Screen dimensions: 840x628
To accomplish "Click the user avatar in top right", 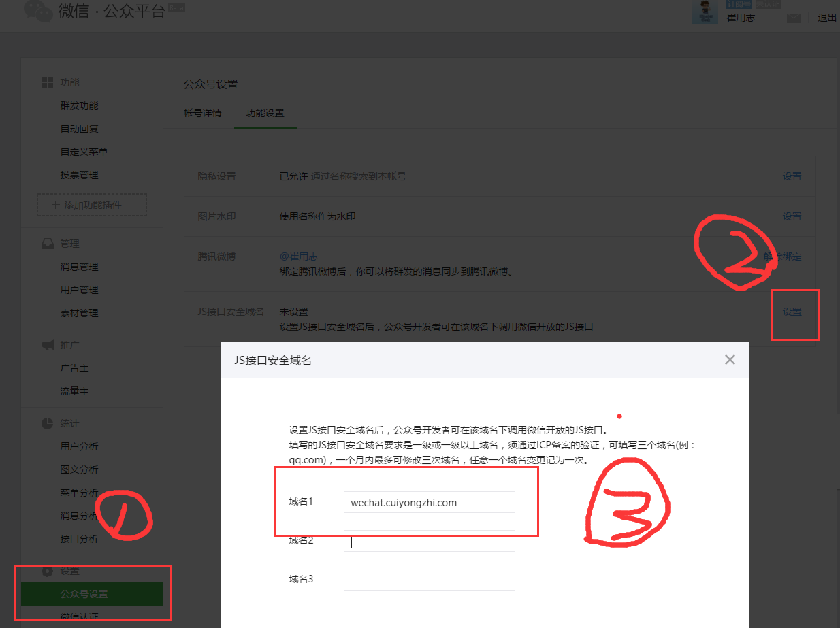I will tap(705, 12).
